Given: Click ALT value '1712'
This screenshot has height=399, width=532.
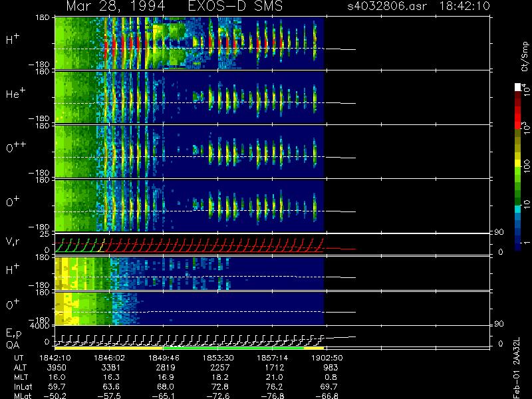Looking at the screenshot, I should point(274,368).
